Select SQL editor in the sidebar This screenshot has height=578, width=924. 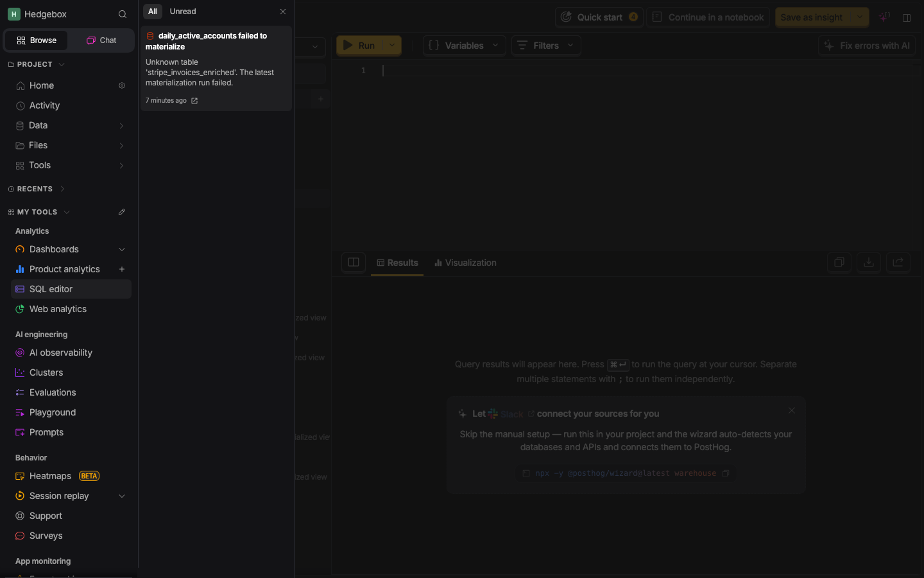click(71, 289)
